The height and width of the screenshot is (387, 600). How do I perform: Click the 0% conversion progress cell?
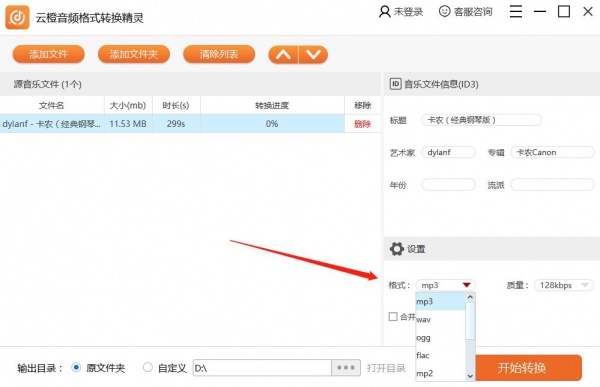pos(272,124)
